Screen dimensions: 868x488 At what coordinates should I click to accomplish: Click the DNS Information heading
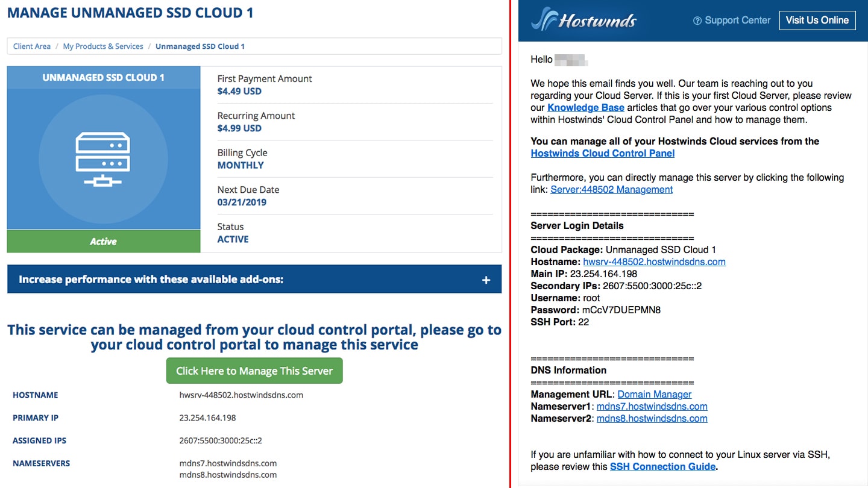tap(568, 371)
